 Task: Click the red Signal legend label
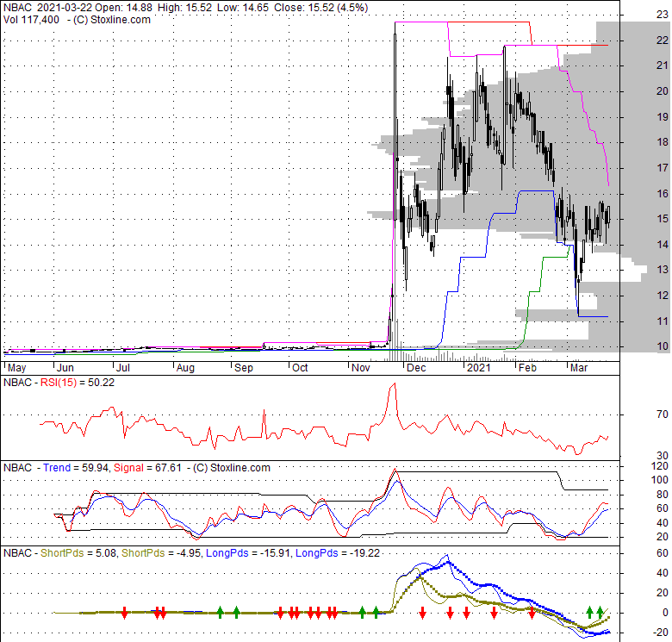point(128,468)
